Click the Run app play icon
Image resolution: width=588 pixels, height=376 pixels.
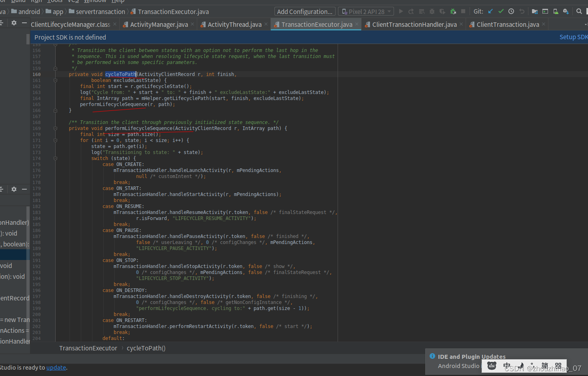coord(401,12)
